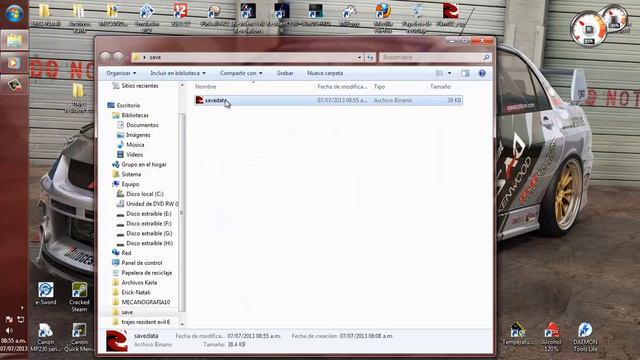Open the Compartir con dropdown
The width and height of the screenshot is (640, 360).
point(241,73)
